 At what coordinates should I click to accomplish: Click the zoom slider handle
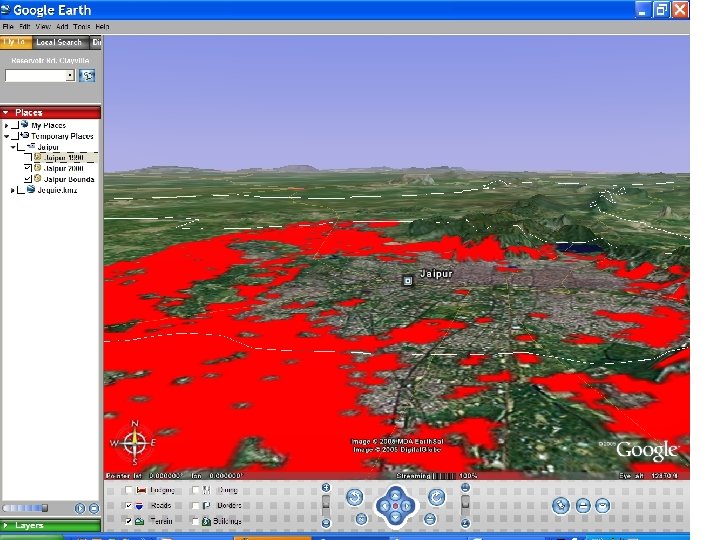(x=326, y=501)
